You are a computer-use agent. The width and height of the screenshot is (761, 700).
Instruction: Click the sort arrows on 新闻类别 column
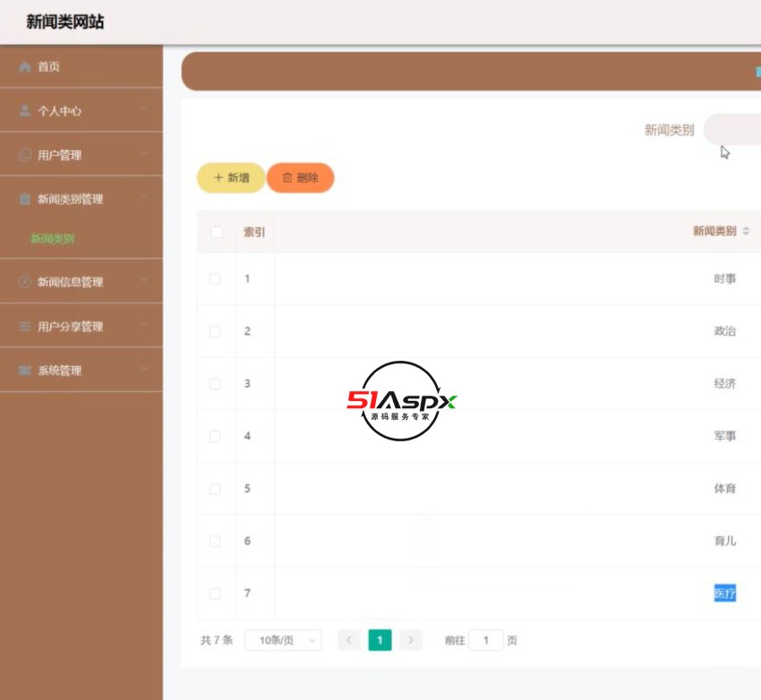(747, 230)
